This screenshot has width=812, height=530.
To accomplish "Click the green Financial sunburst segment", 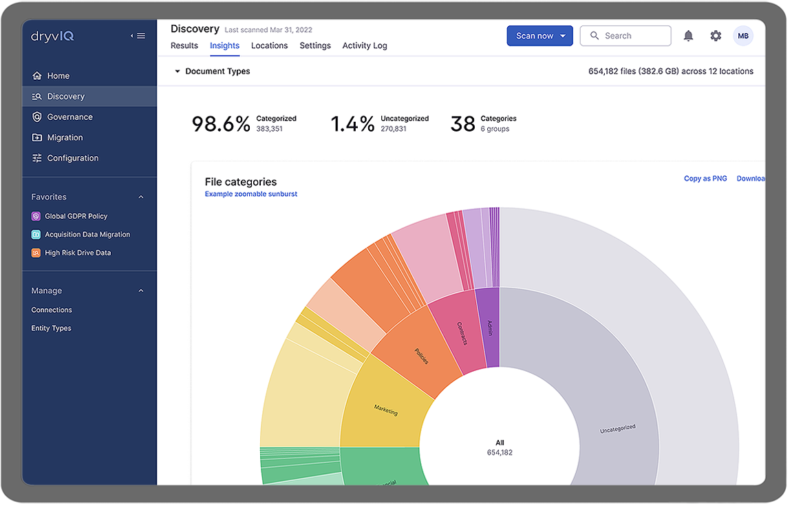I will [x=383, y=465].
